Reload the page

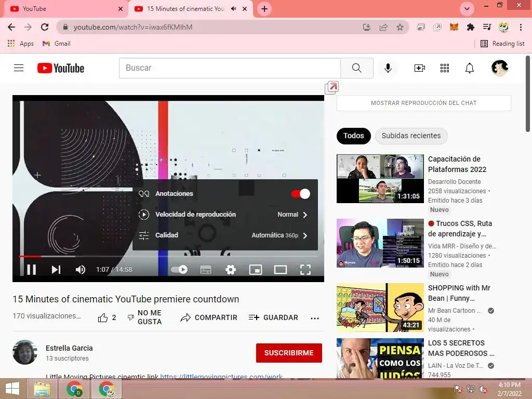pos(45,27)
